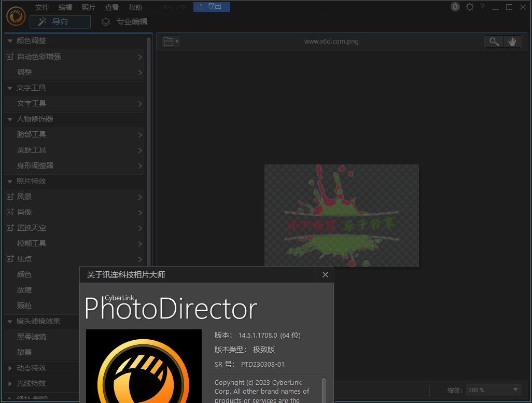This screenshot has height=403, width=532.
Task: Click the 导出 export button
Action: 212,7
